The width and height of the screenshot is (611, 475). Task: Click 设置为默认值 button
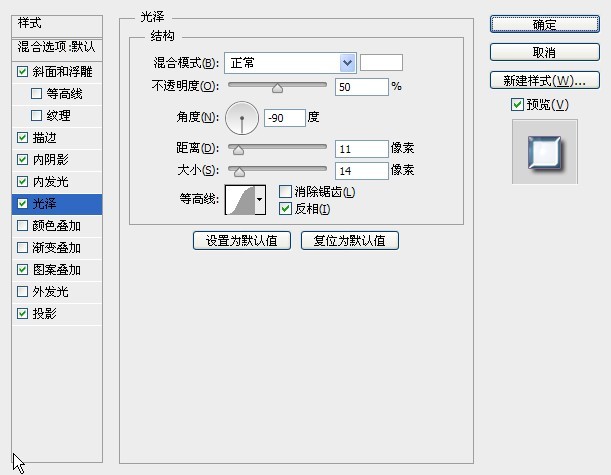pyautogui.click(x=241, y=241)
